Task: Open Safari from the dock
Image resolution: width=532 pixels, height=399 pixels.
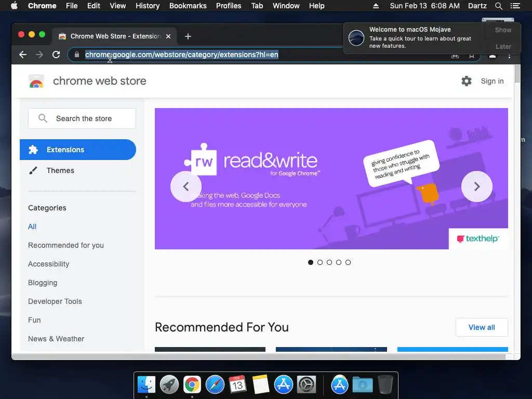Action: click(215, 385)
